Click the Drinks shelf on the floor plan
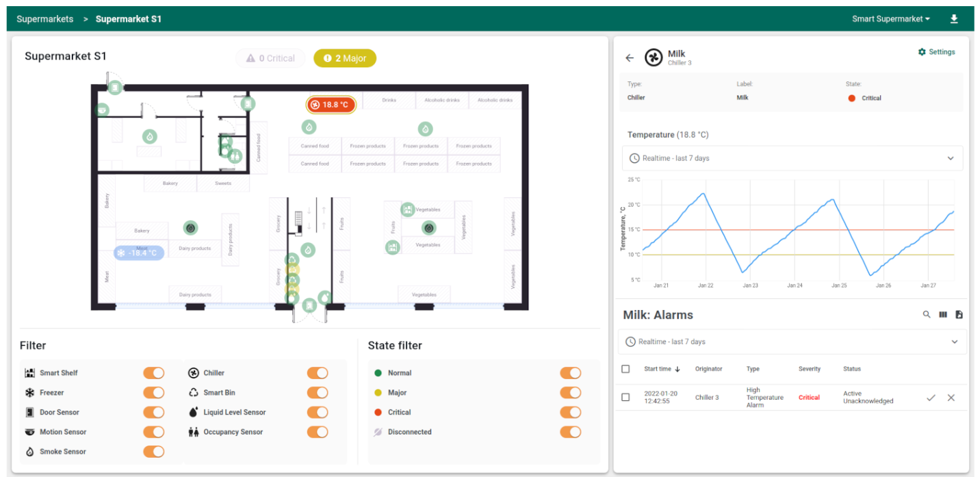Image resolution: width=980 pixels, height=477 pixels. pos(389,100)
